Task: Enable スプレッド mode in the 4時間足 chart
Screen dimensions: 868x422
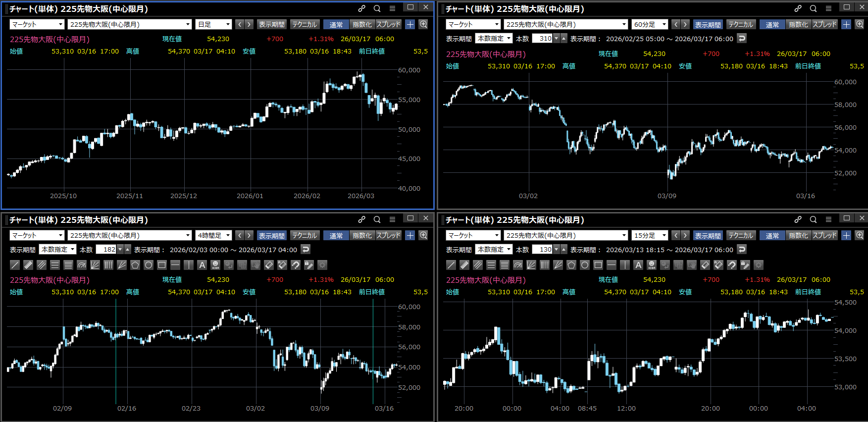Action: pyautogui.click(x=388, y=236)
